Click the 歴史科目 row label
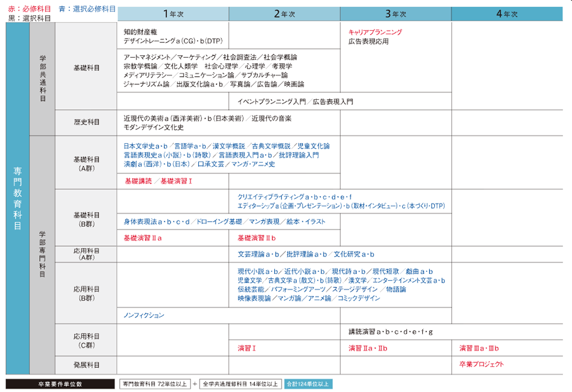The image size is (572, 392). 86,123
